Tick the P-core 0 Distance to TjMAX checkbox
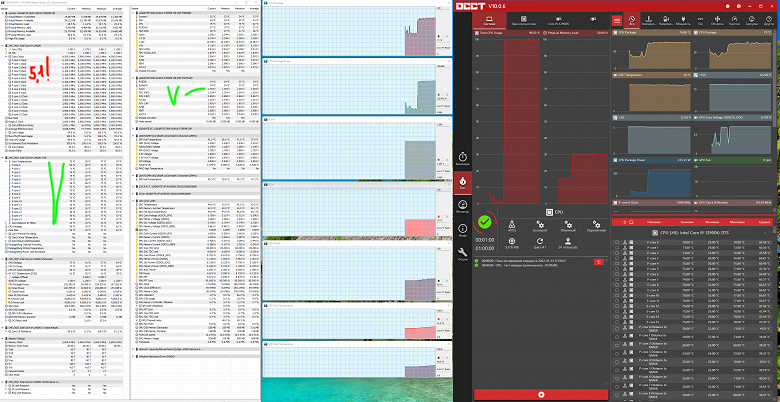 click(617, 328)
